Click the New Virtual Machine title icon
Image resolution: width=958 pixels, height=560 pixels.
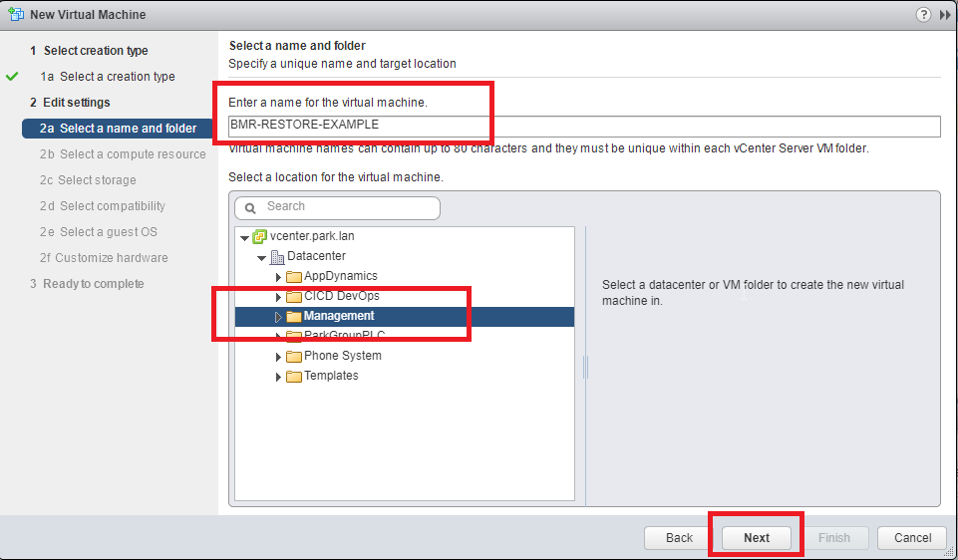click(16, 14)
